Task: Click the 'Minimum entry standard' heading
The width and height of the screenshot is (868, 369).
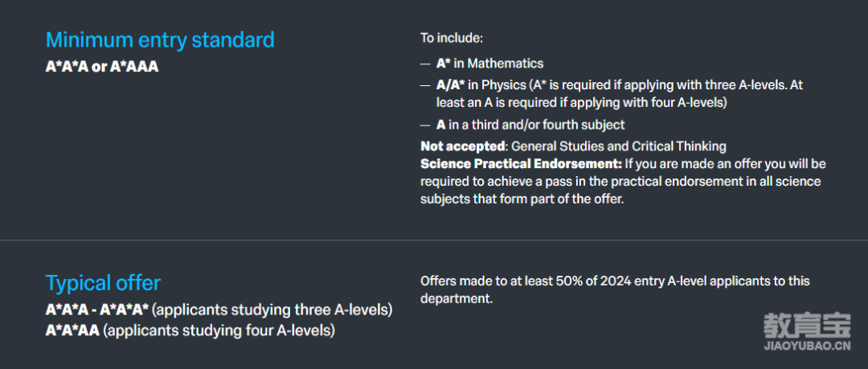Action: pyautogui.click(x=160, y=40)
